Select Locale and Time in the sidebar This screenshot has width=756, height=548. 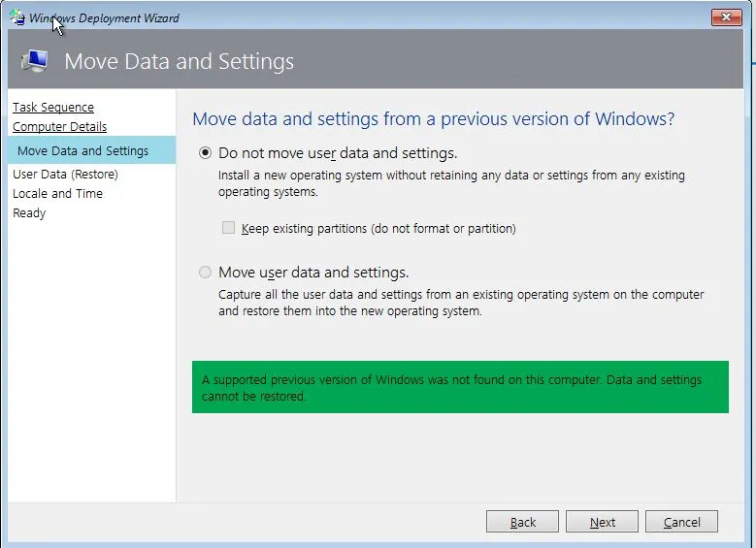point(57,194)
